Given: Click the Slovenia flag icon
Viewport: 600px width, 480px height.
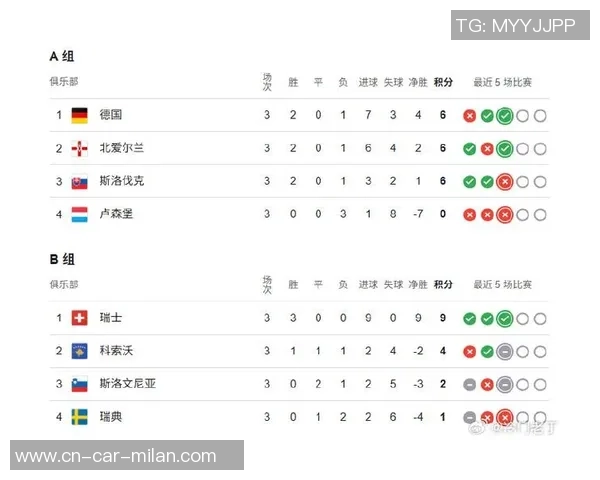Looking at the screenshot, I should (79, 384).
